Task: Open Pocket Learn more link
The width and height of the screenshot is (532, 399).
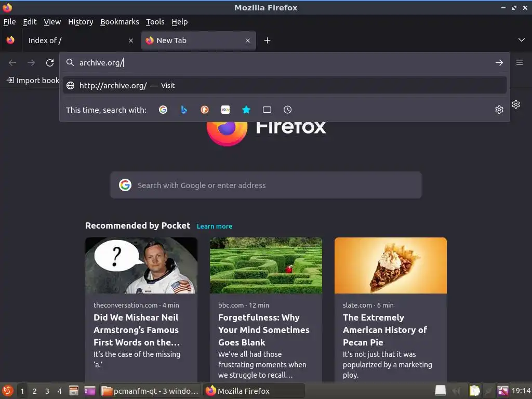Action: (x=215, y=227)
